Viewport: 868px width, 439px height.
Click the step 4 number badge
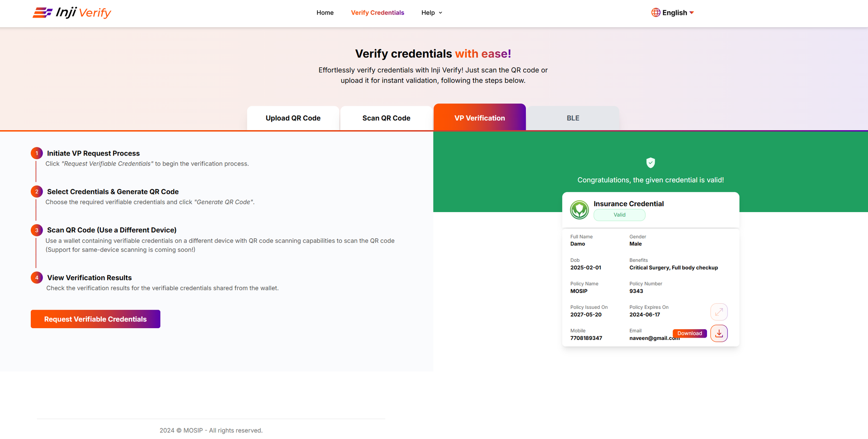point(37,278)
